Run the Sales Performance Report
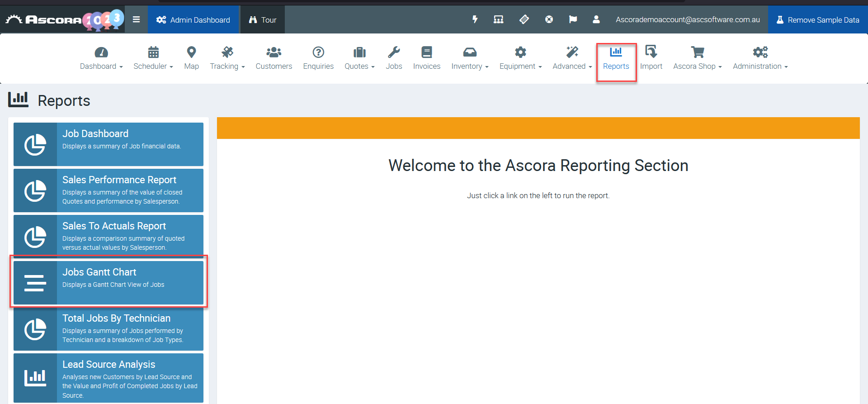The image size is (868, 404). 108,190
